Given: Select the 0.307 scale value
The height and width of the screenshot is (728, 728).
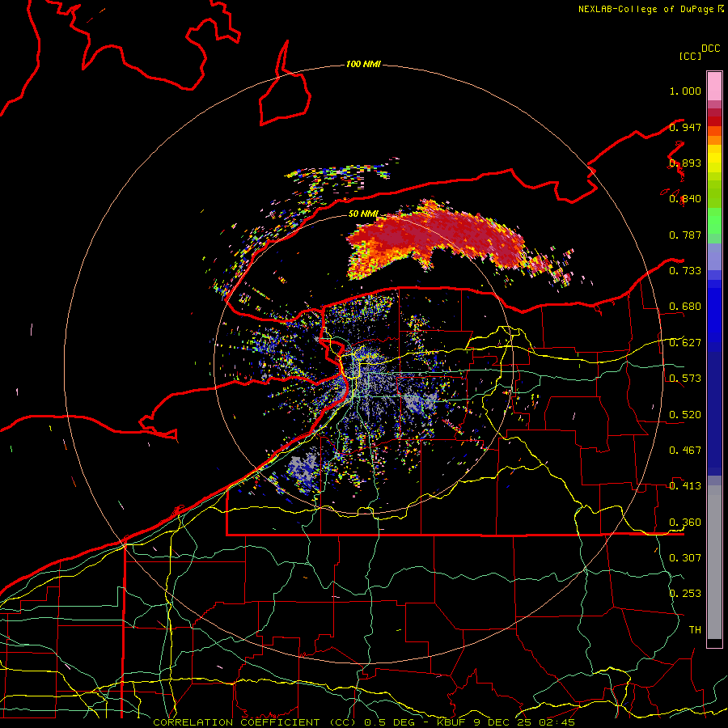Looking at the screenshot, I should 685,558.
